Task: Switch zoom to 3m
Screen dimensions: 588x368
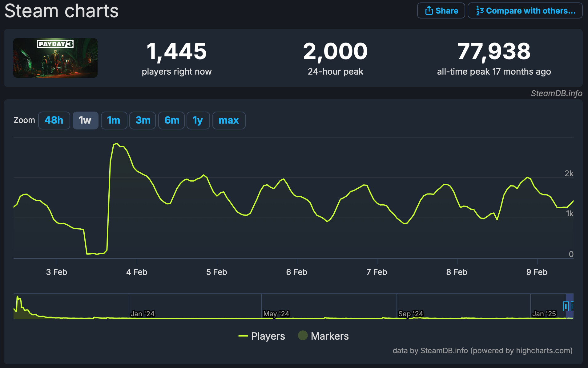Action: click(143, 120)
